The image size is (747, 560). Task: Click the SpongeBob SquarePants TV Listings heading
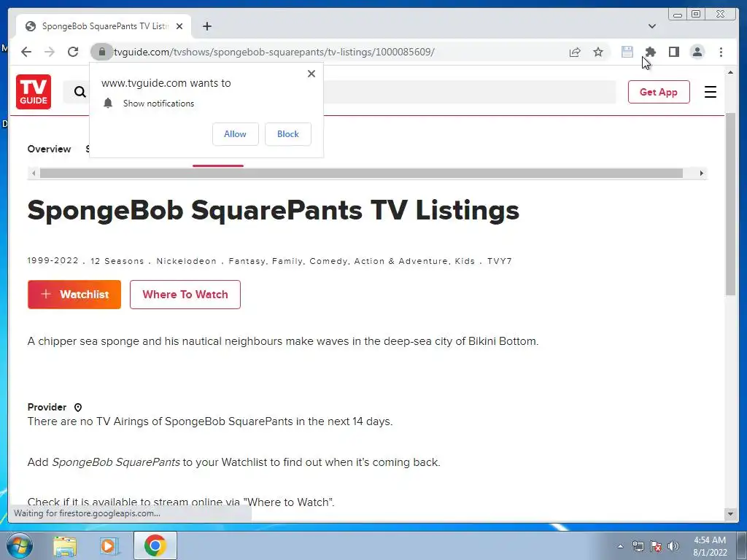pyautogui.click(x=274, y=211)
